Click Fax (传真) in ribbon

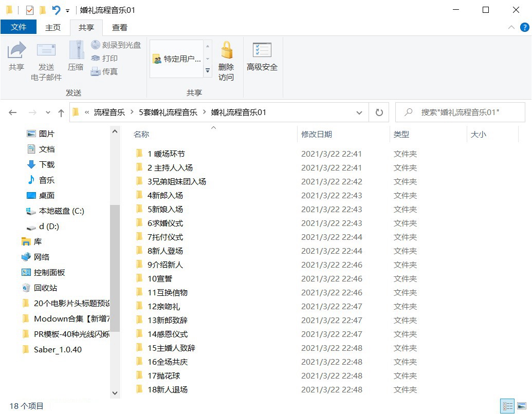coord(104,71)
